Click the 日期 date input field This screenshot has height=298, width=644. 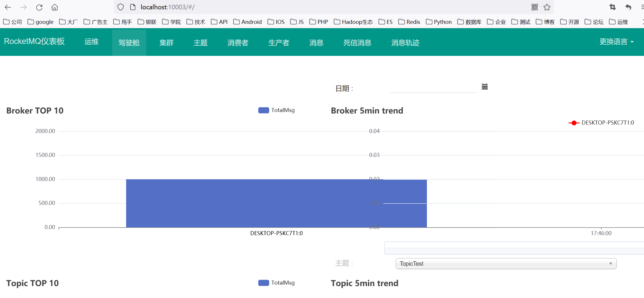tap(432, 88)
